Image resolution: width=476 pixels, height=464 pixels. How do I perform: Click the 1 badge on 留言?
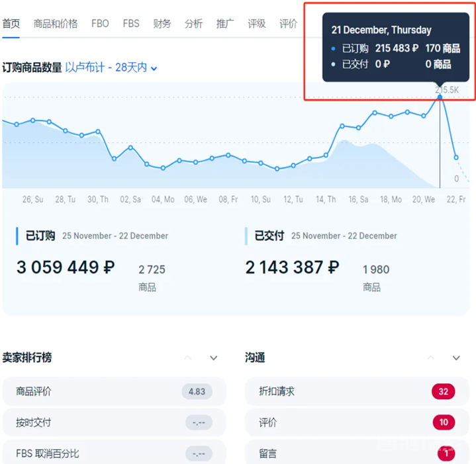pyautogui.click(x=446, y=453)
